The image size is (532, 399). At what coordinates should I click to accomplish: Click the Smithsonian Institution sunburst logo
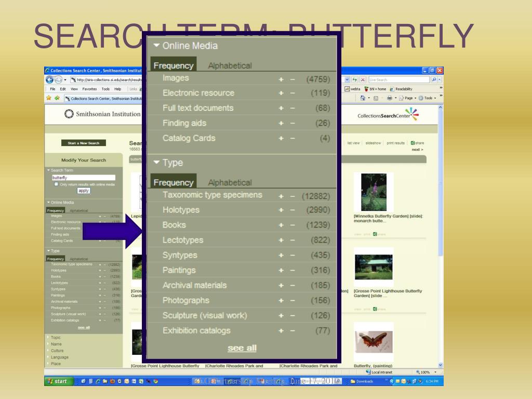pos(69,114)
